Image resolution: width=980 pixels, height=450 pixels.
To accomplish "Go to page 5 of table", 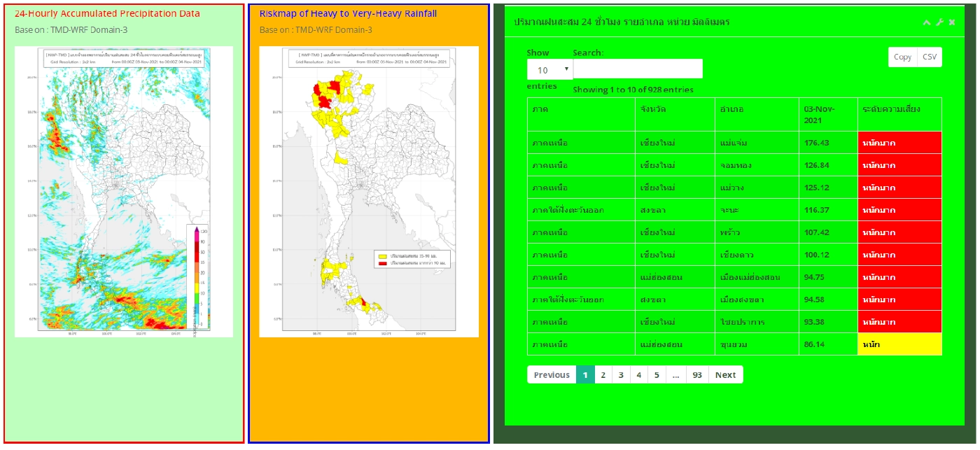I will click(657, 375).
